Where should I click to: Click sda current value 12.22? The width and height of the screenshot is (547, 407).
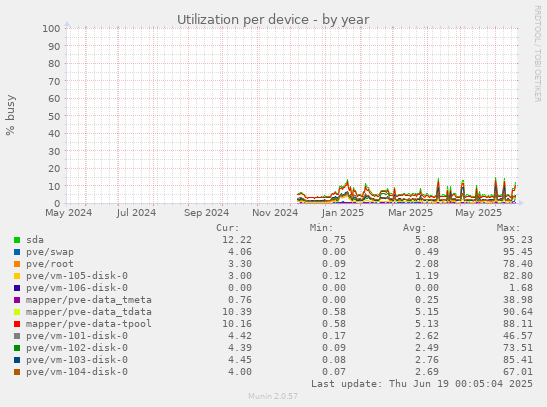point(237,240)
